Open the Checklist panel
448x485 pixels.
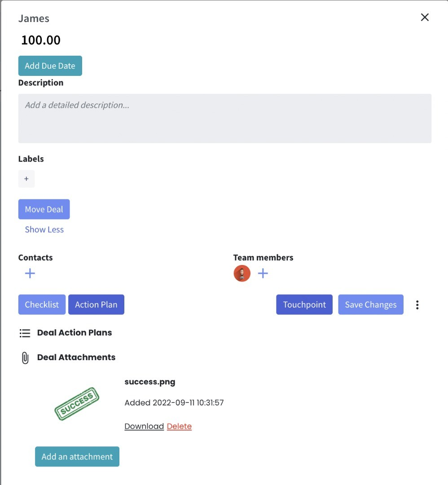pos(42,304)
